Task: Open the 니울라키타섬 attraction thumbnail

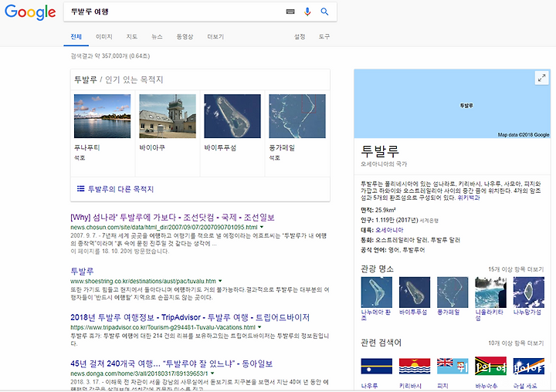Action: (491, 292)
